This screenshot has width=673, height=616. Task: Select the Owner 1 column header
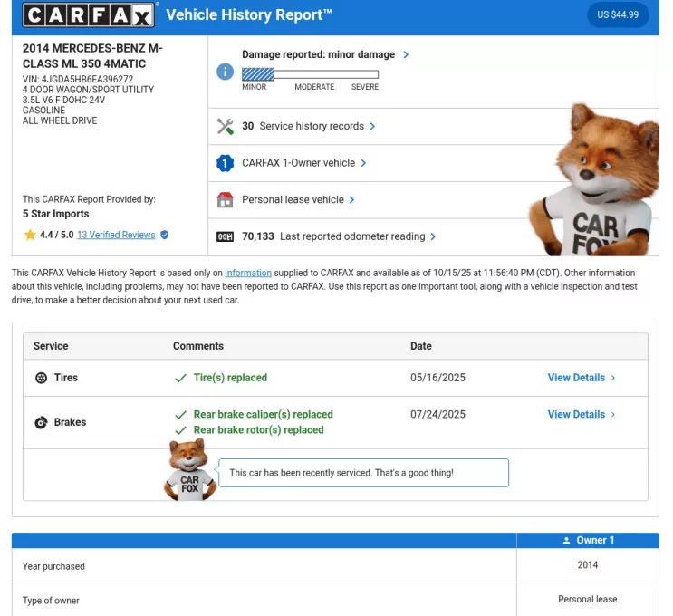tap(588, 541)
